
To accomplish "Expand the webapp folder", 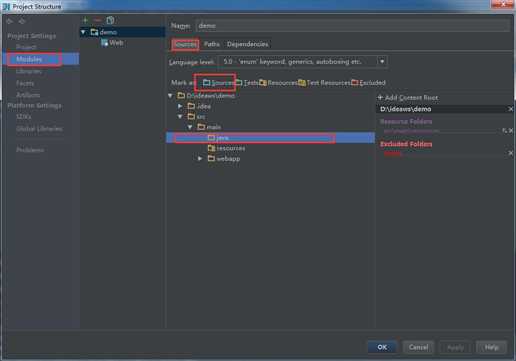I will (x=200, y=159).
